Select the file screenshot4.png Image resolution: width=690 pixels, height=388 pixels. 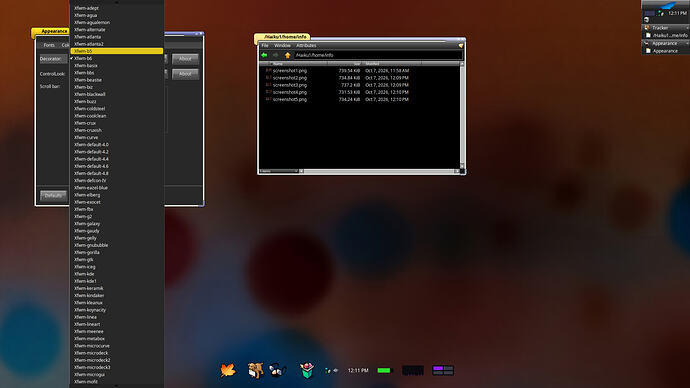tap(290, 92)
